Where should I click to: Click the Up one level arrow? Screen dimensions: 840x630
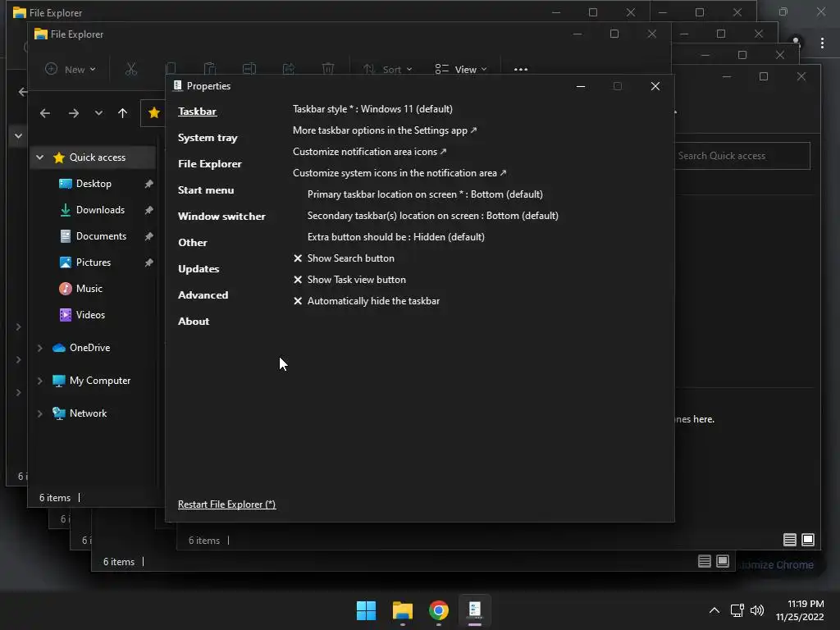pyautogui.click(x=123, y=113)
